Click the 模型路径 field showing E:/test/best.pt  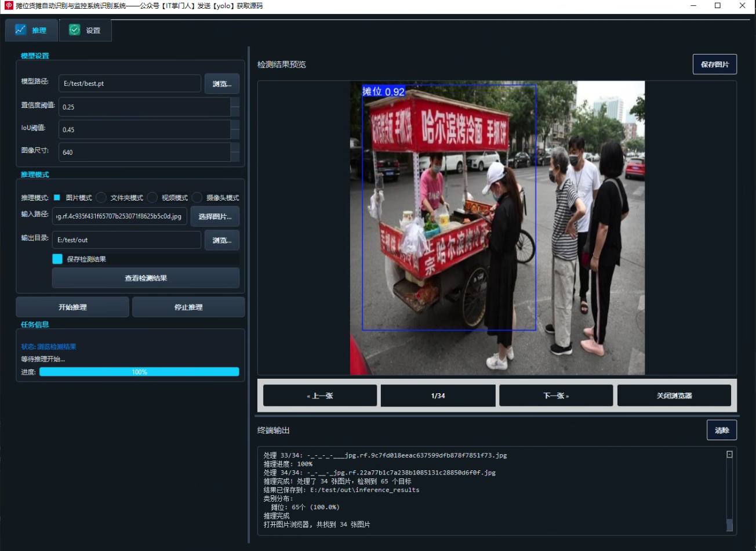[130, 84]
